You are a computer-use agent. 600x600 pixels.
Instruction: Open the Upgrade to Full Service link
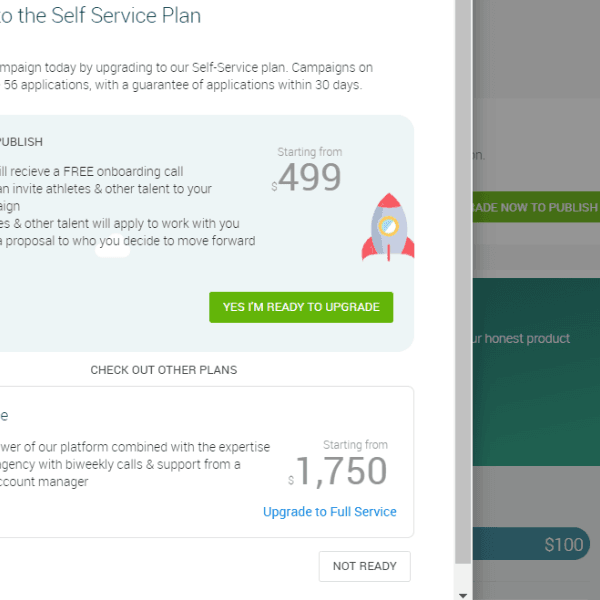[x=329, y=511]
